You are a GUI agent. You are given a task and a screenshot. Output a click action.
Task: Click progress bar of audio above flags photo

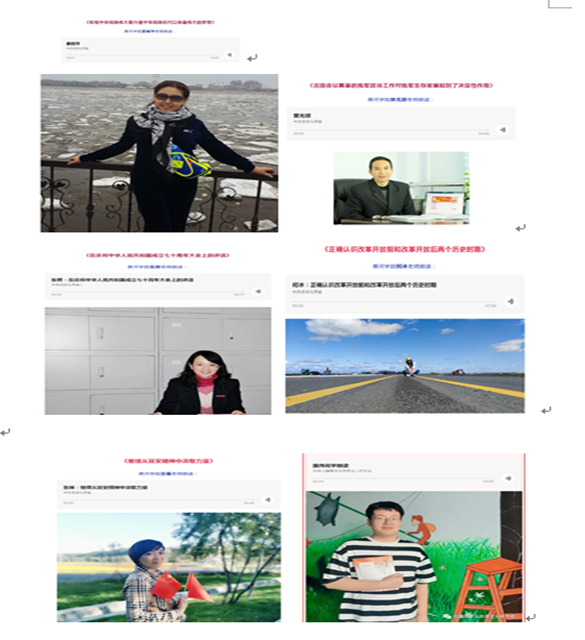pos(158,500)
